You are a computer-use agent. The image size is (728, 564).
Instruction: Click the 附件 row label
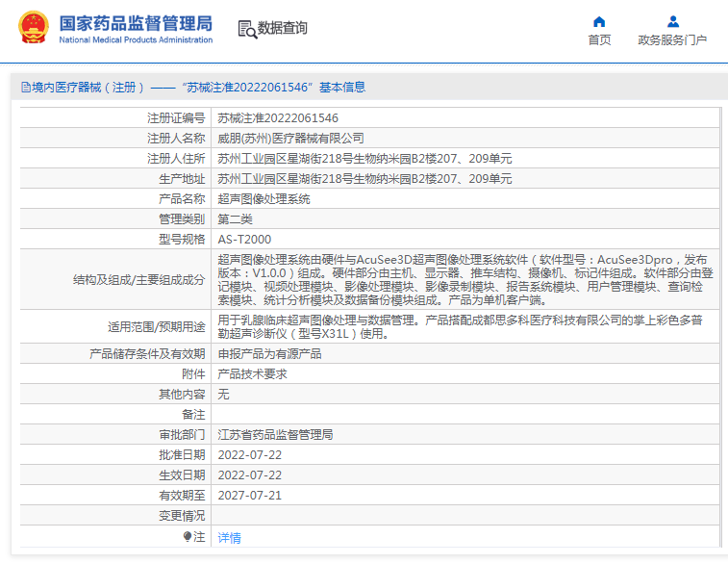point(193,374)
